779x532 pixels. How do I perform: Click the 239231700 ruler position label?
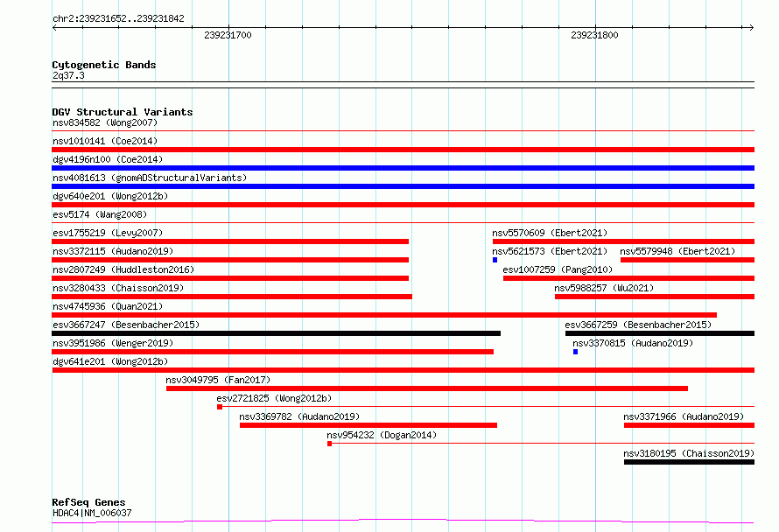click(228, 35)
